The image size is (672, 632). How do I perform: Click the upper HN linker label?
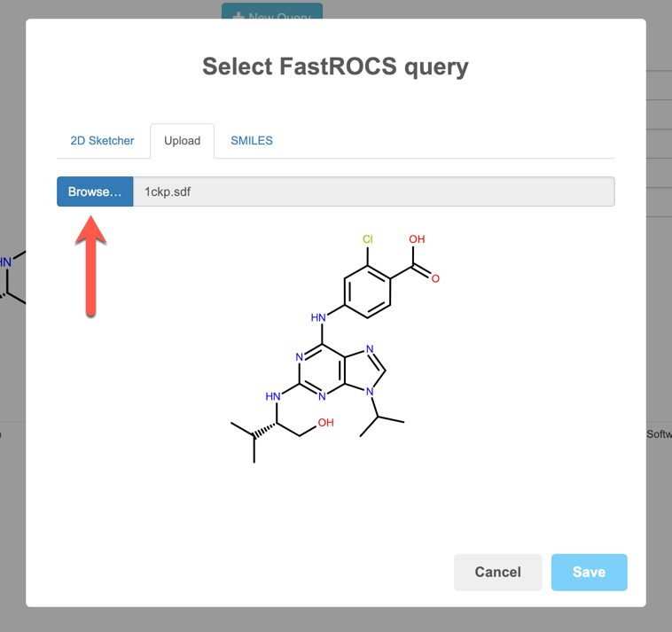coord(318,317)
